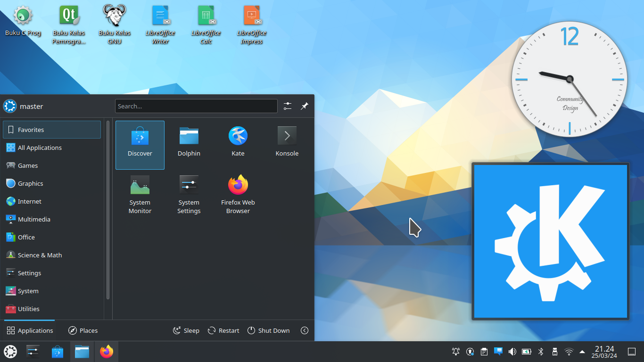Launch Firefox Web Browser from favorites
The width and height of the screenshot is (644, 362).
pos(238,194)
